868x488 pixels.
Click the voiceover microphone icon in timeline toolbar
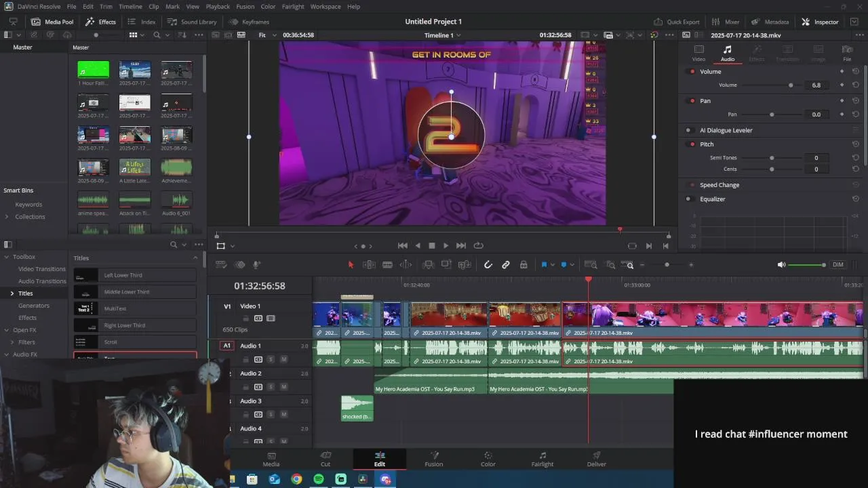(257, 265)
